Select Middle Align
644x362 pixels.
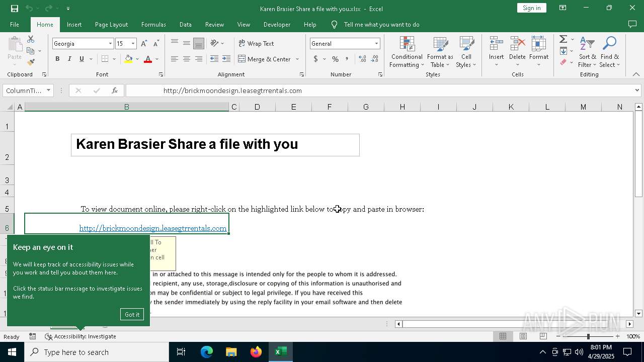pos(187,43)
